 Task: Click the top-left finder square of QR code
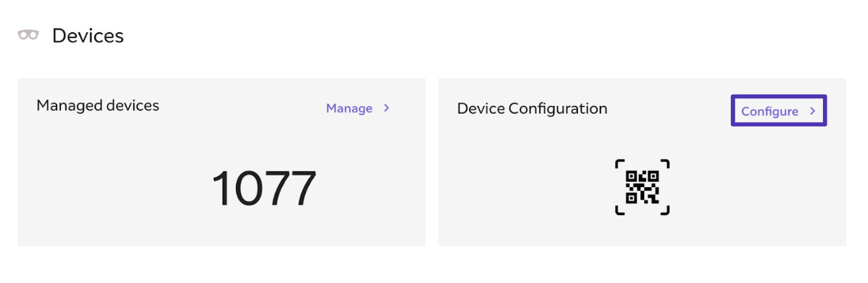tap(631, 176)
